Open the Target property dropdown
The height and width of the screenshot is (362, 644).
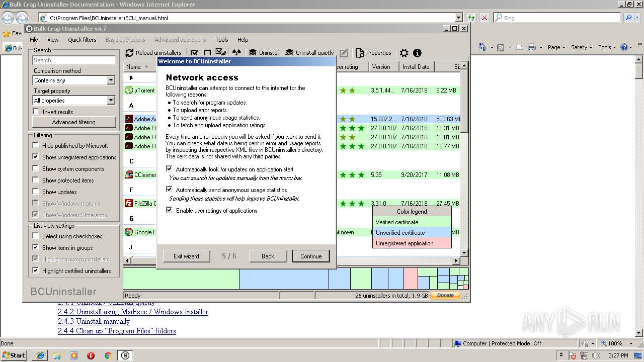coord(111,101)
